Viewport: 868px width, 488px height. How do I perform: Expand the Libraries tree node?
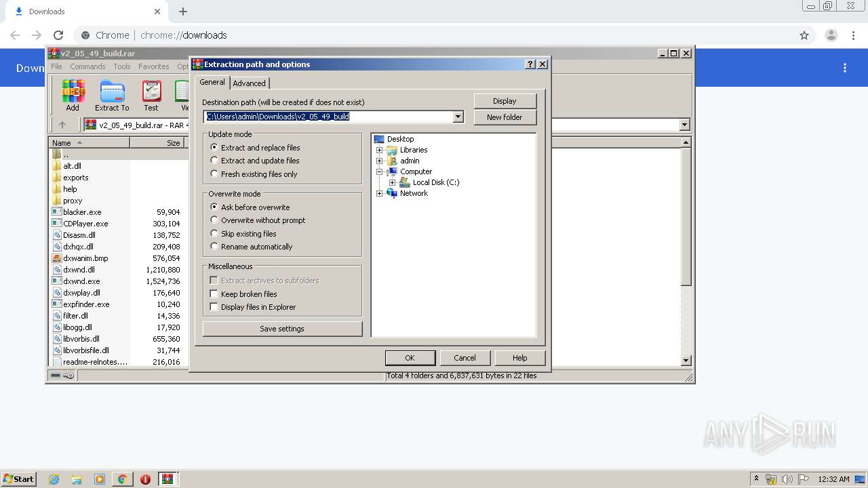click(380, 150)
